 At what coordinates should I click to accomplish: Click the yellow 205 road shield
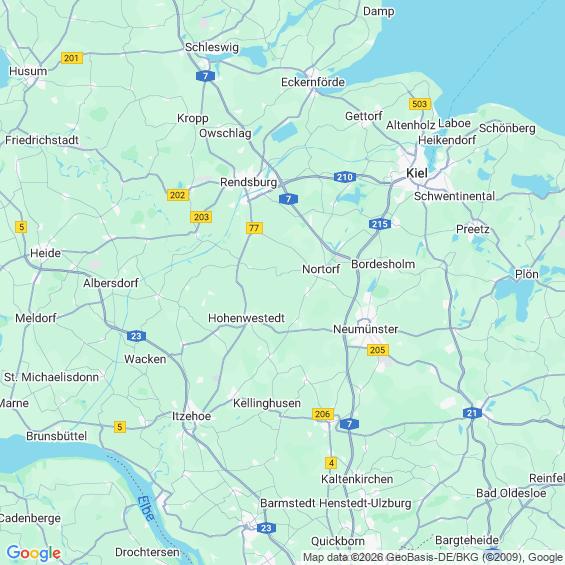click(378, 350)
